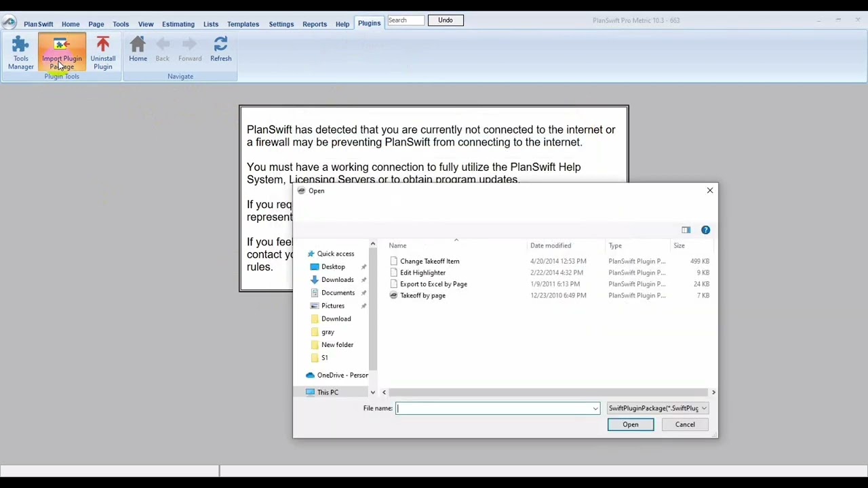Cancel the Open dialog
Screen dimensions: 868x488
pos(685,424)
